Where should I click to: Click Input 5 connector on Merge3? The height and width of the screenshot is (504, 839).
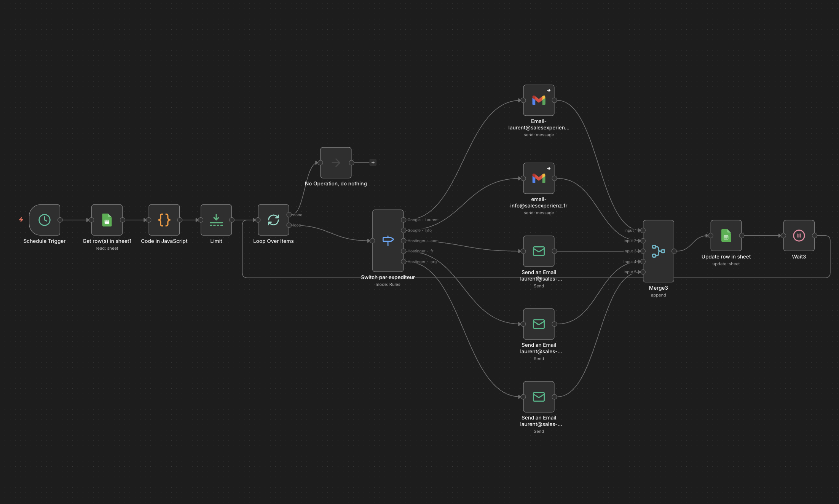pos(642,272)
